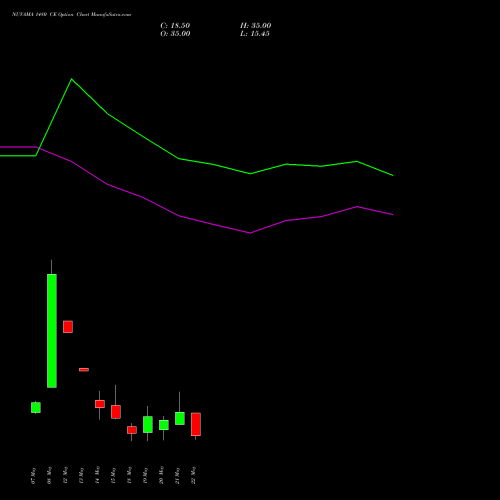
Task: Select the thin red candle for 13 May
Action: coord(84,369)
